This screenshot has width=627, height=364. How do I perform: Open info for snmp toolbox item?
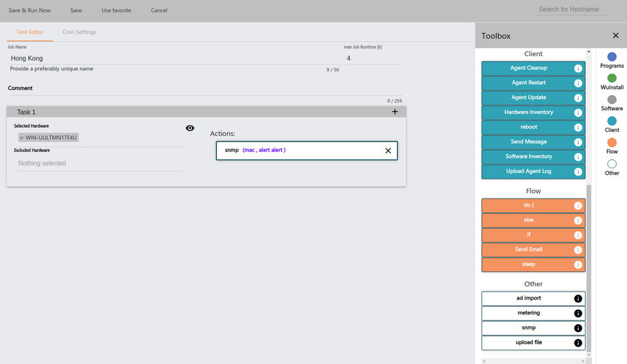pos(578,328)
